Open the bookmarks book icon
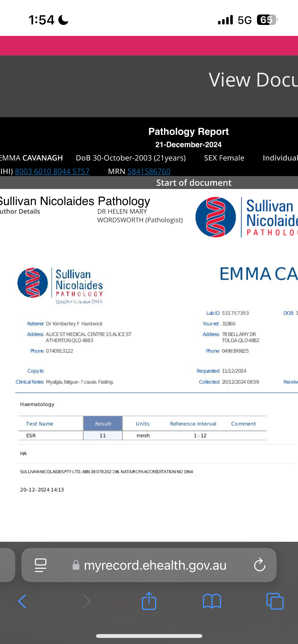This screenshot has height=644, width=298. point(212,601)
